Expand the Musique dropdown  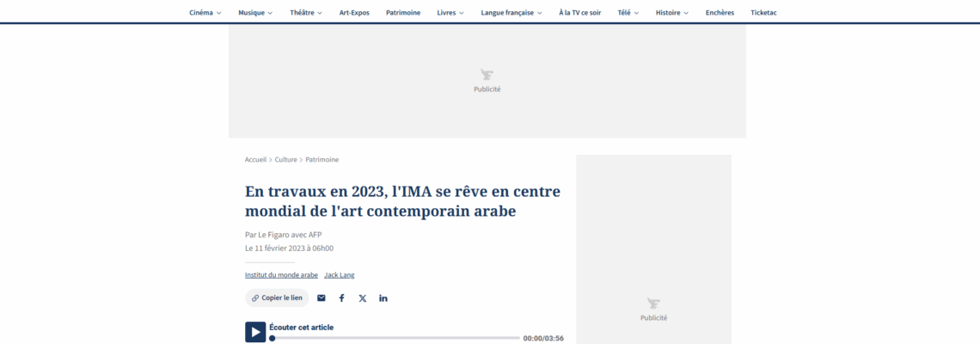(255, 13)
